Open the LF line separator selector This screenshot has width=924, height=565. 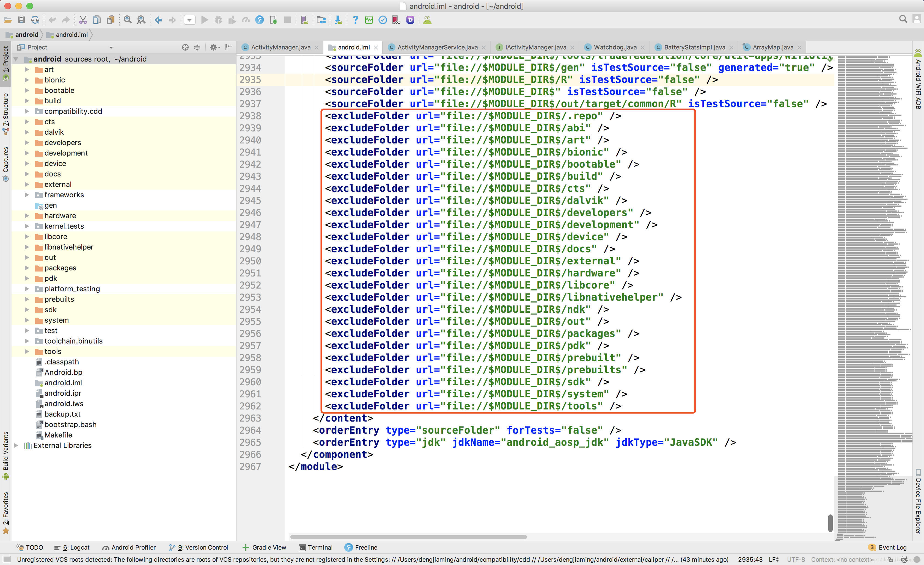(x=774, y=560)
